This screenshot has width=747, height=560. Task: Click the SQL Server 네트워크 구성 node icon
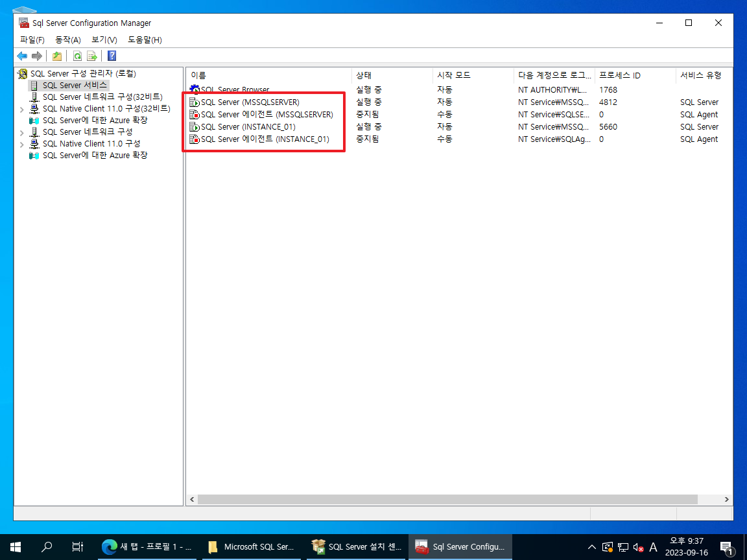34,132
